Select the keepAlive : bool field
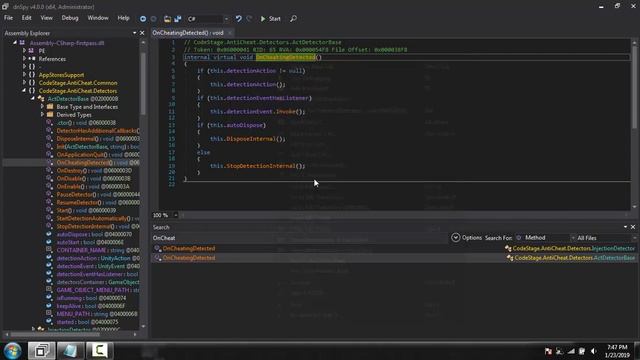Screen dimensions: 640x360 click(x=91, y=306)
